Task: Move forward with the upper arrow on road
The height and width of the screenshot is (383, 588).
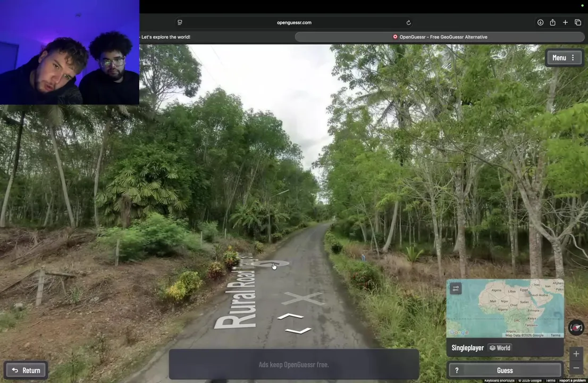Action: point(290,316)
